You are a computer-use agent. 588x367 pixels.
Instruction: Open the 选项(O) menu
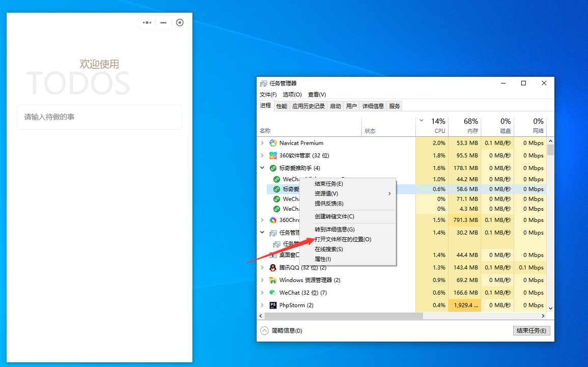[x=292, y=95]
